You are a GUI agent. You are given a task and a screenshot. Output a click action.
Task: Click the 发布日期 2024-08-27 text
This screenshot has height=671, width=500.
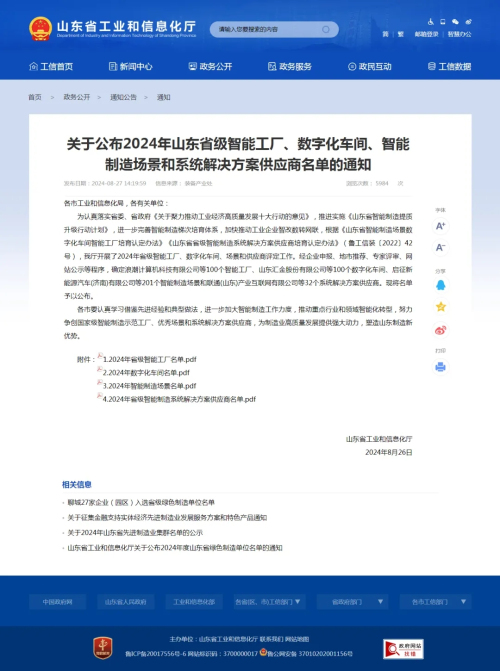(105, 184)
